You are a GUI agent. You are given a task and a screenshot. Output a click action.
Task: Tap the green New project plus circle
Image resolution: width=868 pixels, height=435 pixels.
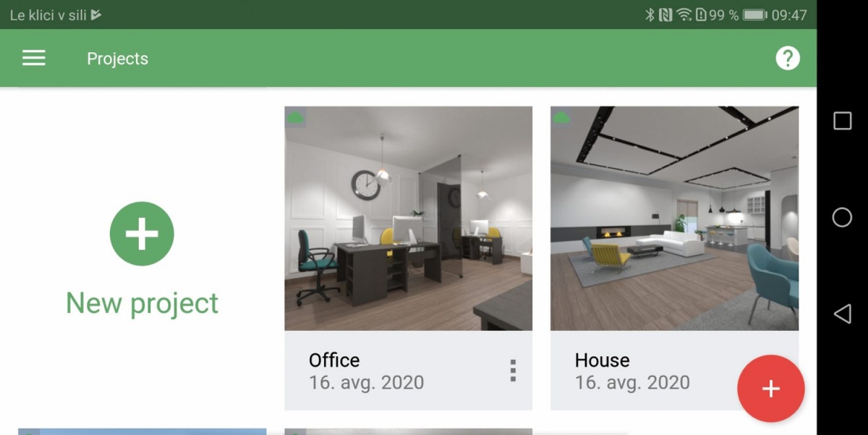(x=142, y=234)
